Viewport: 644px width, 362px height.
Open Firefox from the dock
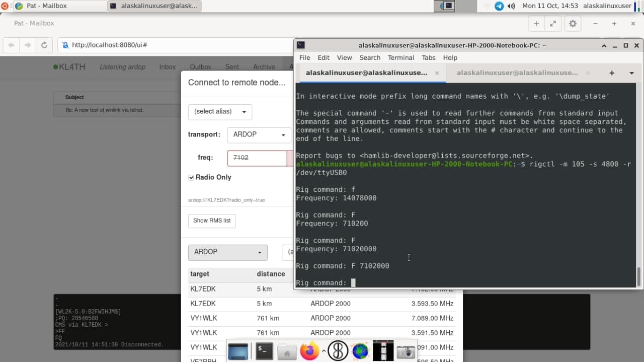(x=309, y=351)
